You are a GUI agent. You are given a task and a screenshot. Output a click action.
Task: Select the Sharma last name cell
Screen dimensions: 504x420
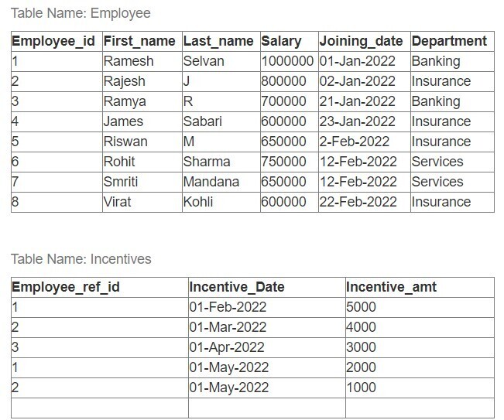207,162
